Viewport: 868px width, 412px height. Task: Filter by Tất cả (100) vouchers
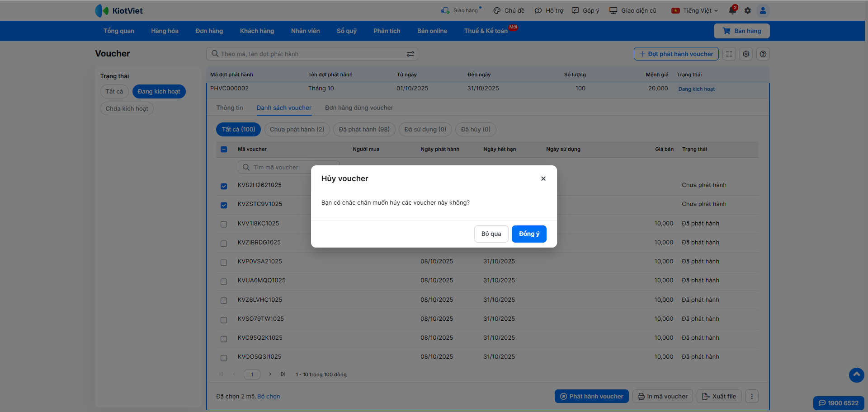click(238, 129)
